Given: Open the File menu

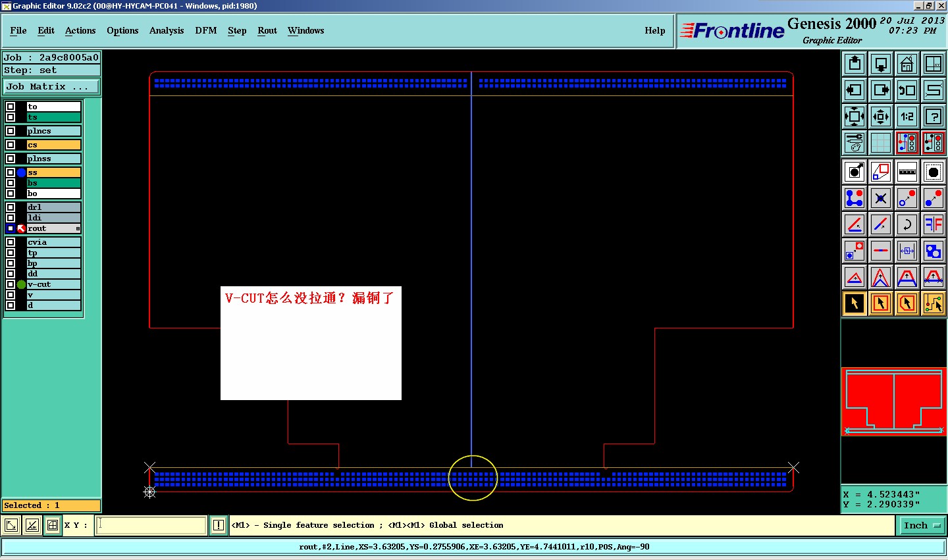Looking at the screenshot, I should pos(18,30).
